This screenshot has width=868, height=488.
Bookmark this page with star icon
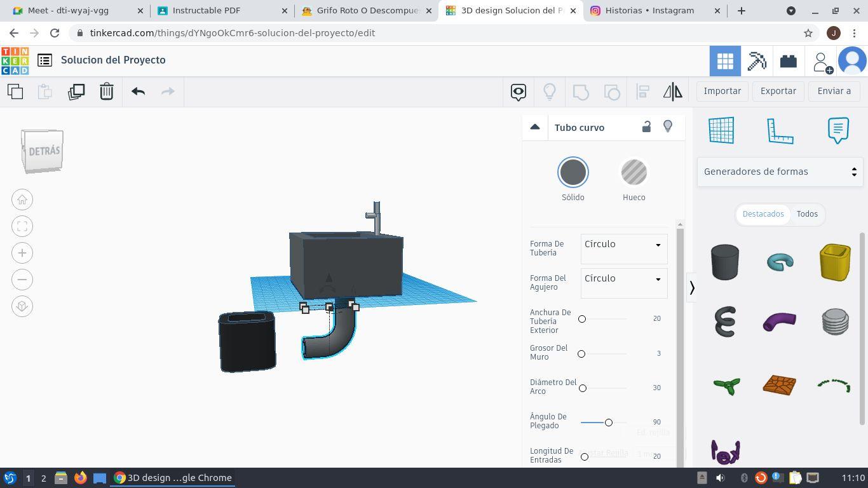click(x=808, y=33)
